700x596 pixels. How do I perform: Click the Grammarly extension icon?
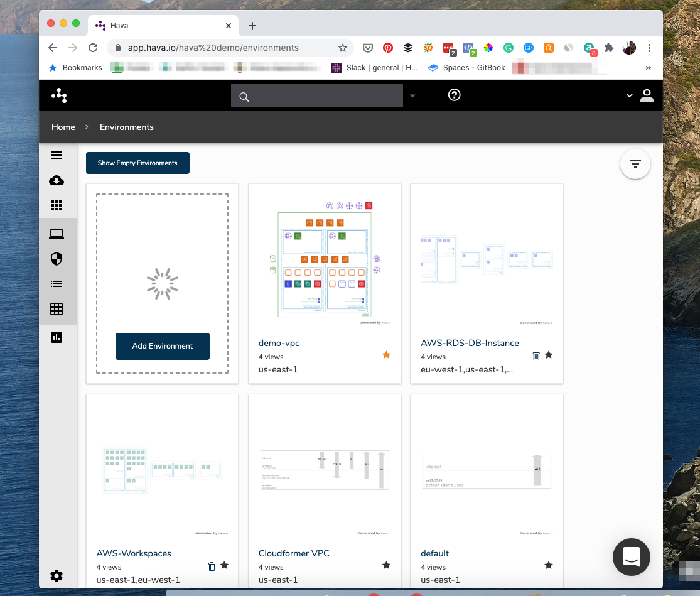pos(508,48)
